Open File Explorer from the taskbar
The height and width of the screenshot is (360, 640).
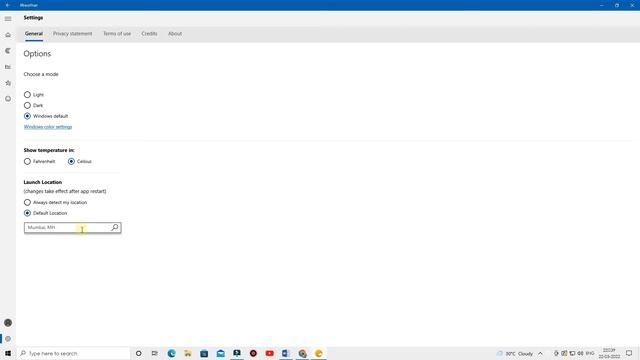coord(188,353)
